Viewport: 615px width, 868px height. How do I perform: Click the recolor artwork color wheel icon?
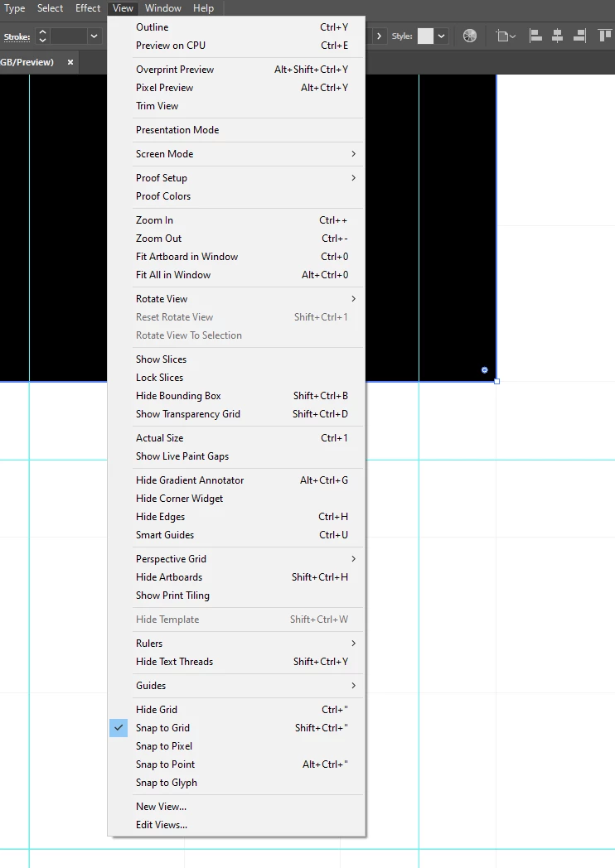pos(469,36)
